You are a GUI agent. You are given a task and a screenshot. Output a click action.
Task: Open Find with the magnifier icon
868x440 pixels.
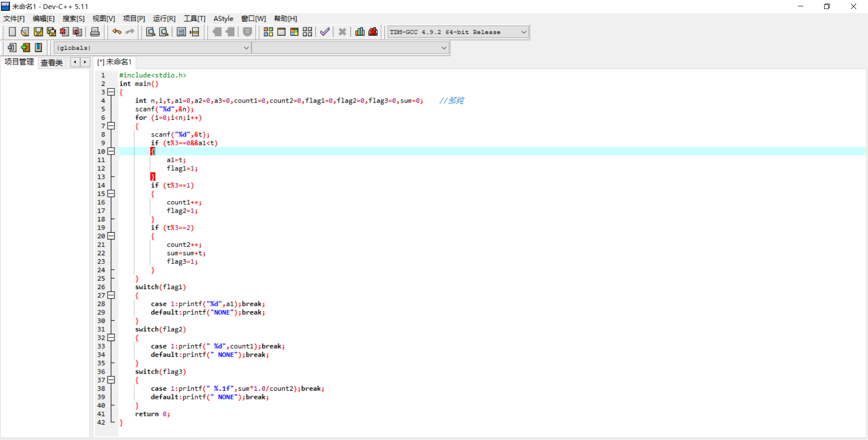point(151,32)
